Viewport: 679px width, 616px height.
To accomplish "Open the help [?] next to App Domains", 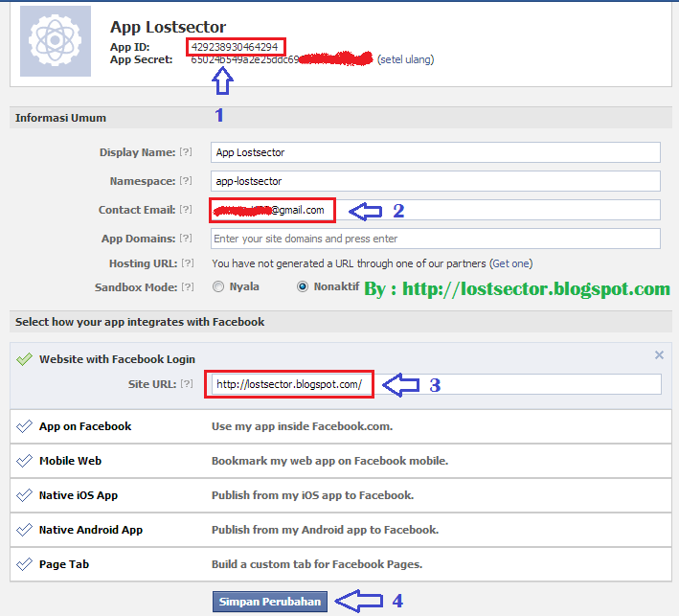I will tap(186, 239).
